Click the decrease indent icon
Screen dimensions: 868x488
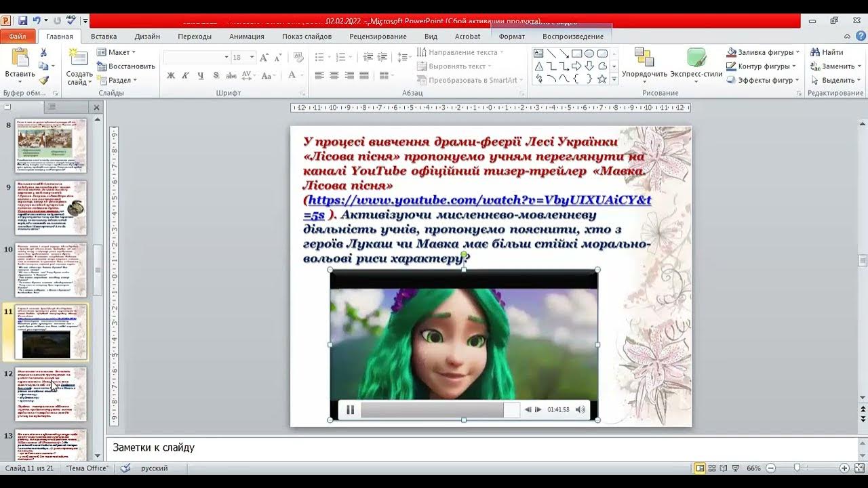point(369,58)
